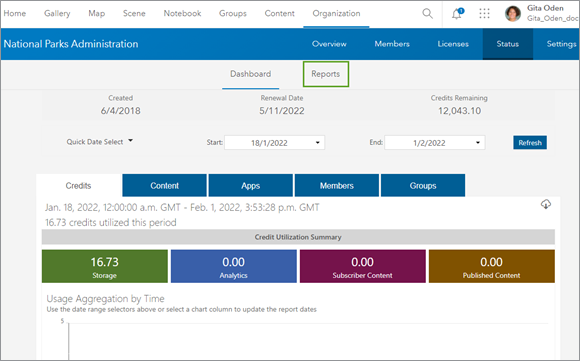
Task: Switch to the Content report tab
Action: pos(164,186)
